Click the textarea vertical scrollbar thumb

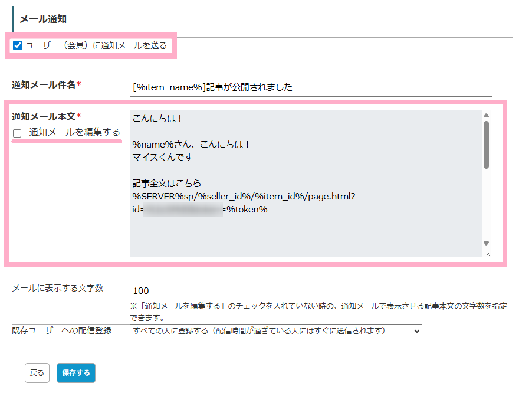click(x=486, y=145)
